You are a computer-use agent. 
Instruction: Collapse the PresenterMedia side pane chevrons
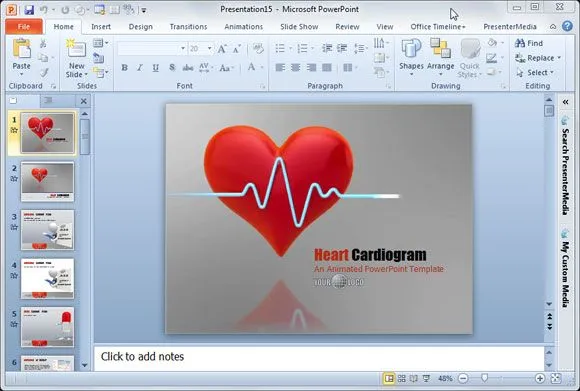(x=565, y=102)
